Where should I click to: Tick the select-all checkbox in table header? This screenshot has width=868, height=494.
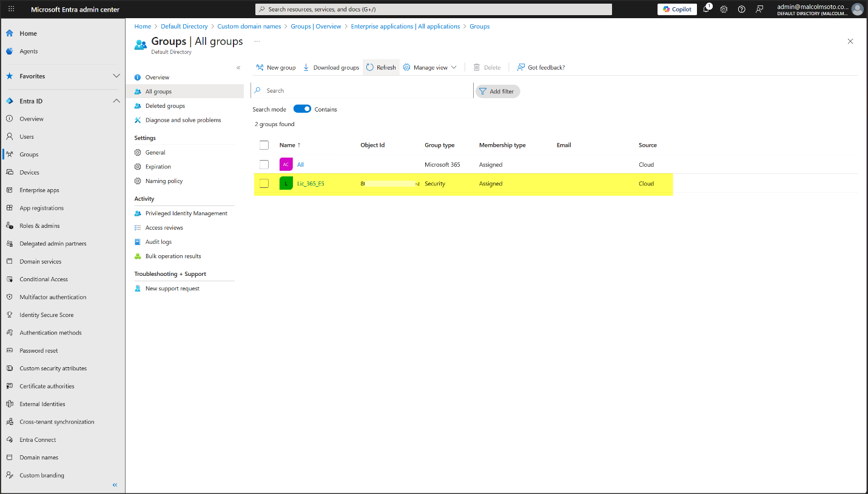[264, 145]
